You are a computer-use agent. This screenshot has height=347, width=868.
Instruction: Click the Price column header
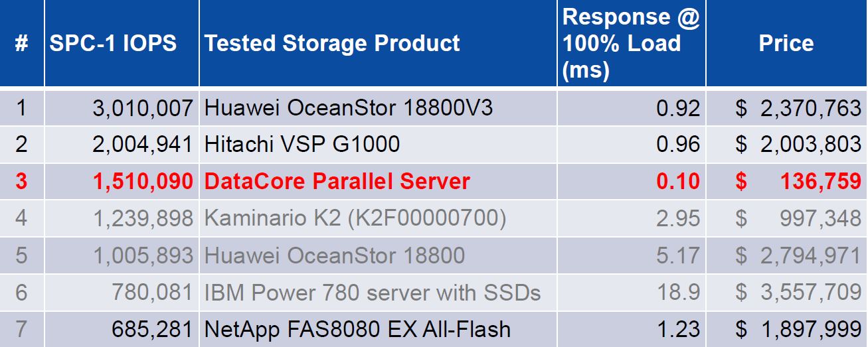tap(786, 43)
